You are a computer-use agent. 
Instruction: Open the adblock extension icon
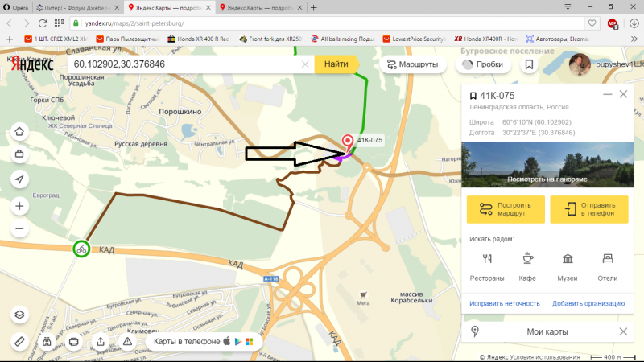613,24
